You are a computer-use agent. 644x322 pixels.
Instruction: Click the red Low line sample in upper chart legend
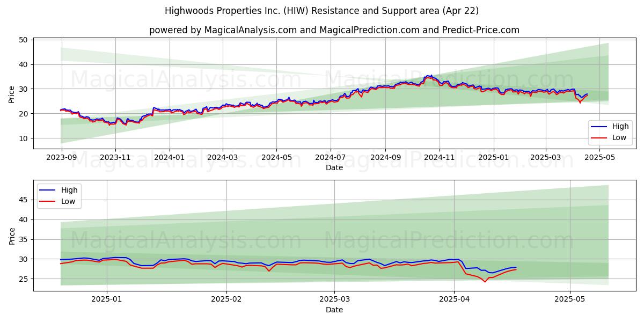[x=599, y=137]
